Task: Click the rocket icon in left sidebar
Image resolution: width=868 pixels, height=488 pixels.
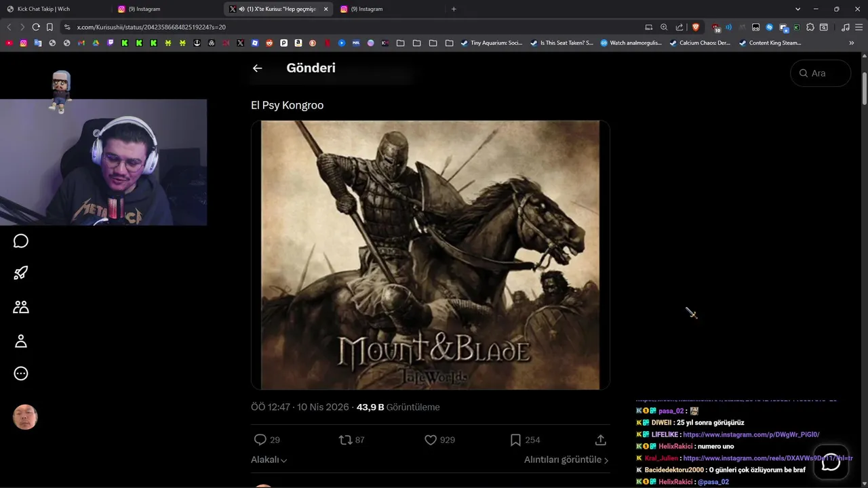Action: click(21, 273)
